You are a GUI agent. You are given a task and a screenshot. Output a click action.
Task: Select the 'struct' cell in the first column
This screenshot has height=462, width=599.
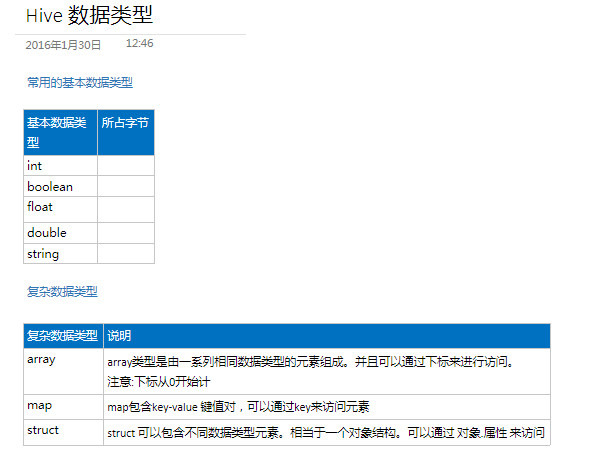63,432
